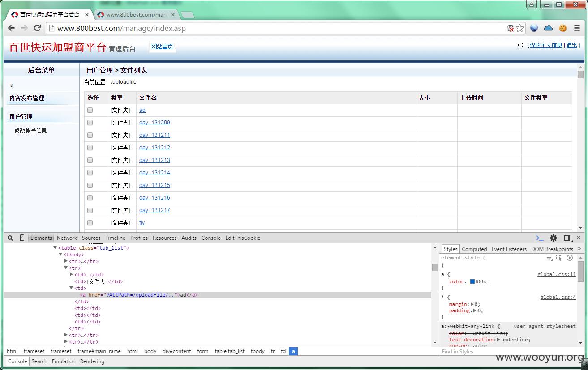588x370 pixels.
Task: Open 修改帐号信息 in the sidebar menu
Action: point(30,131)
